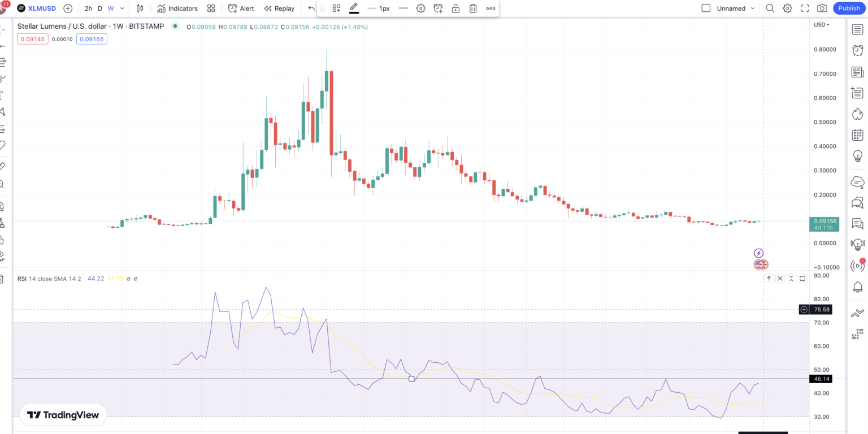Open drawing settings gear in floating toolbar
The width and height of the screenshot is (868, 434).
click(421, 8)
